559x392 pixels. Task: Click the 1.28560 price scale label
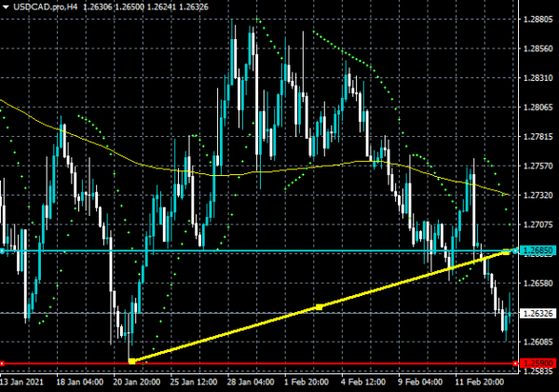click(x=538, y=48)
